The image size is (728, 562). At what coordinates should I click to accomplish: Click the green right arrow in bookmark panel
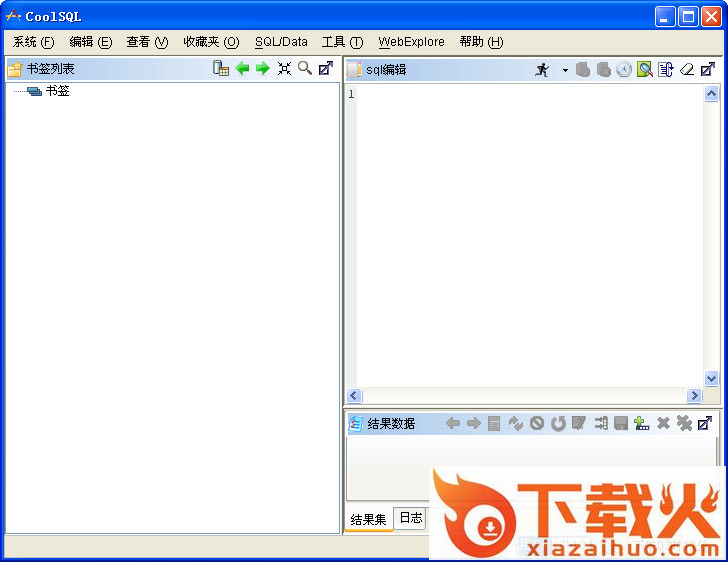(x=263, y=68)
